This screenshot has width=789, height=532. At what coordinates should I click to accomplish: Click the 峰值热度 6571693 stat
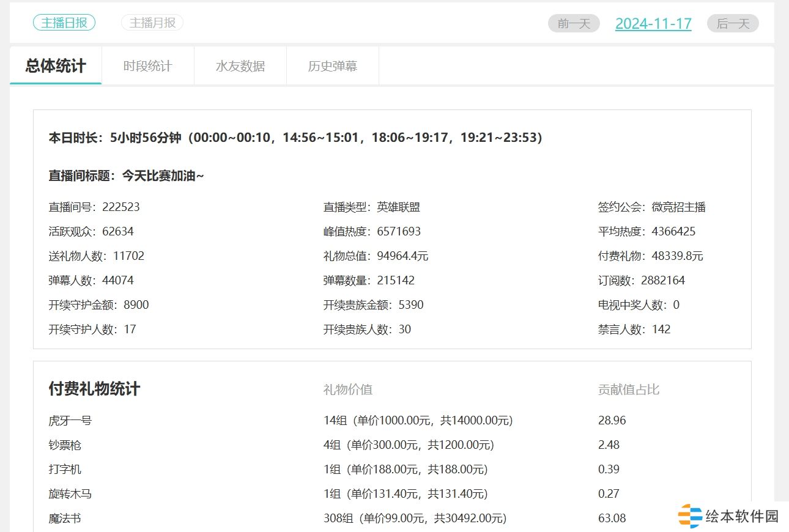tap(372, 232)
